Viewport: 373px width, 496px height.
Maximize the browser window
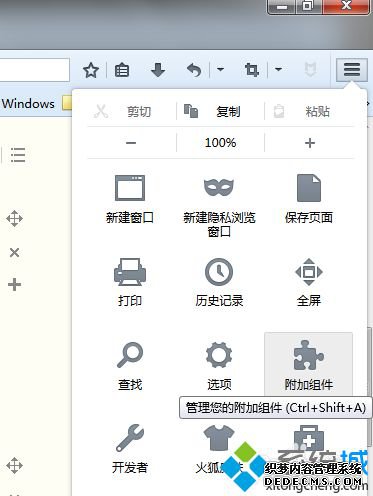(x=309, y=7)
